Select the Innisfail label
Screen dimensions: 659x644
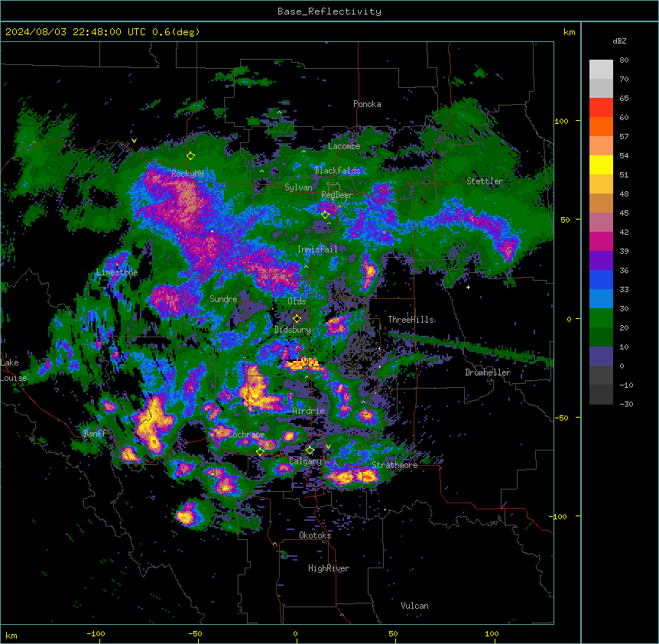317,249
